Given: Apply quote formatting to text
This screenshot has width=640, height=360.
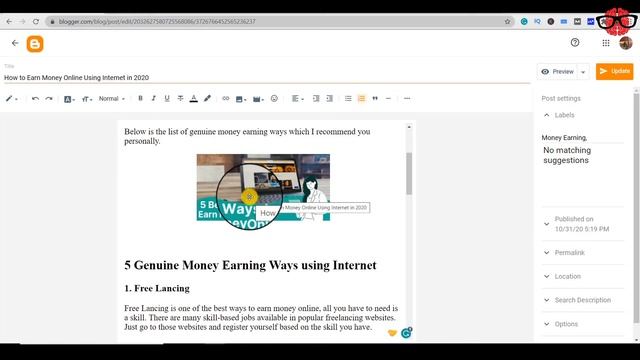Looking at the screenshot, I should pyautogui.click(x=375, y=98).
